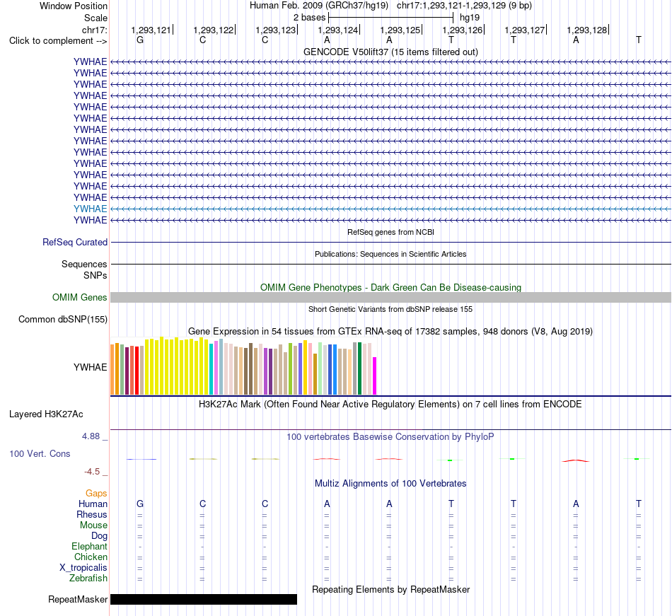Click the RepeatMasker track label
672x616 pixels.
pos(78,600)
